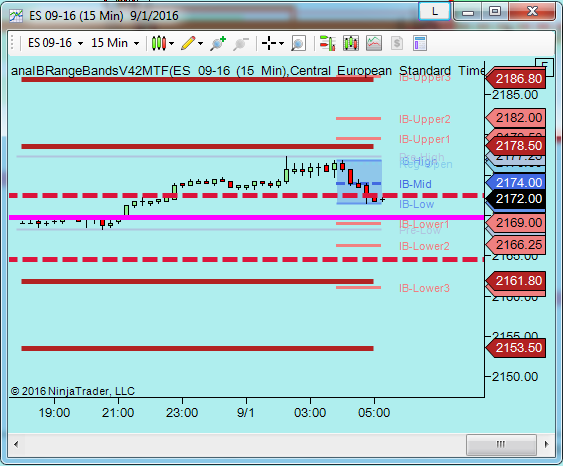Click the 2169.00 price marker

(x=516, y=223)
